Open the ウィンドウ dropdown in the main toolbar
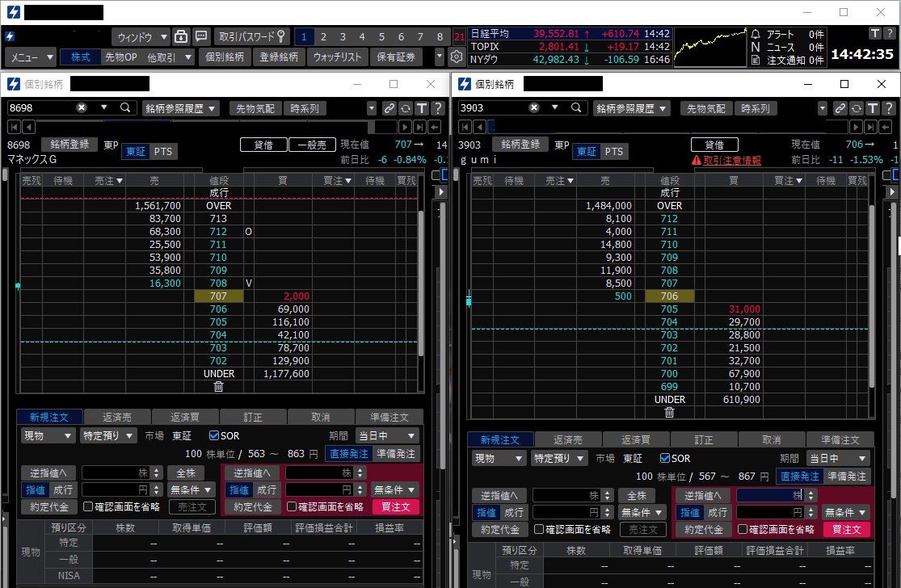The width and height of the screenshot is (901, 588). pyautogui.click(x=141, y=37)
